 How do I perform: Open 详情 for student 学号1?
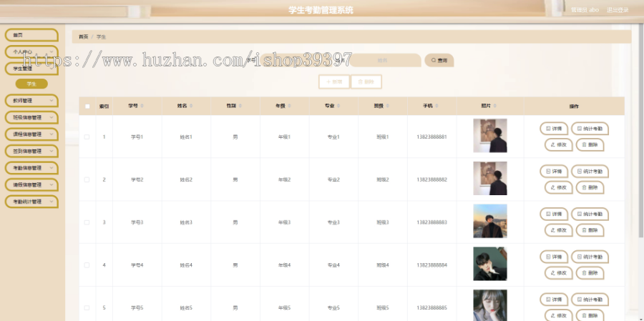click(x=554, y=129)
